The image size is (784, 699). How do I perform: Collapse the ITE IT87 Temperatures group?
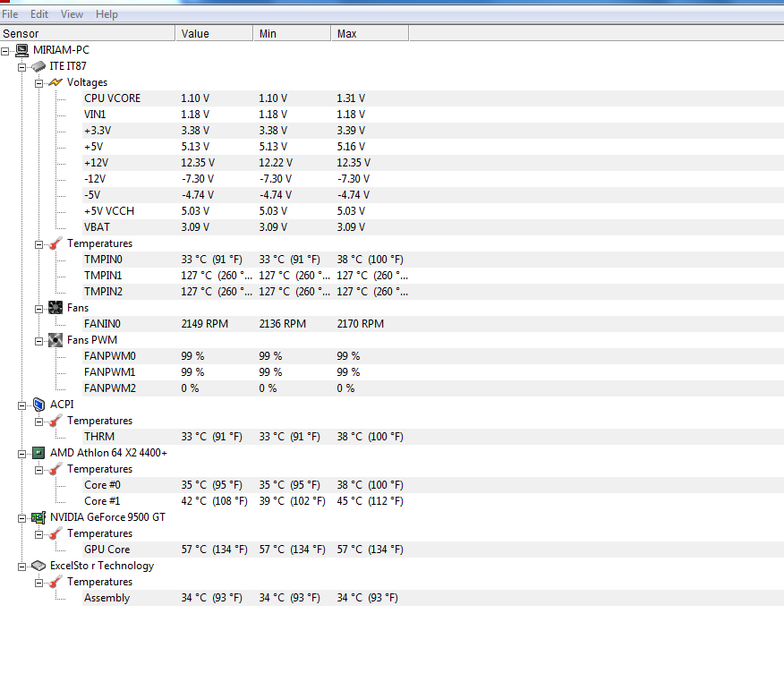pyautogui.click(x=39, y=244)
